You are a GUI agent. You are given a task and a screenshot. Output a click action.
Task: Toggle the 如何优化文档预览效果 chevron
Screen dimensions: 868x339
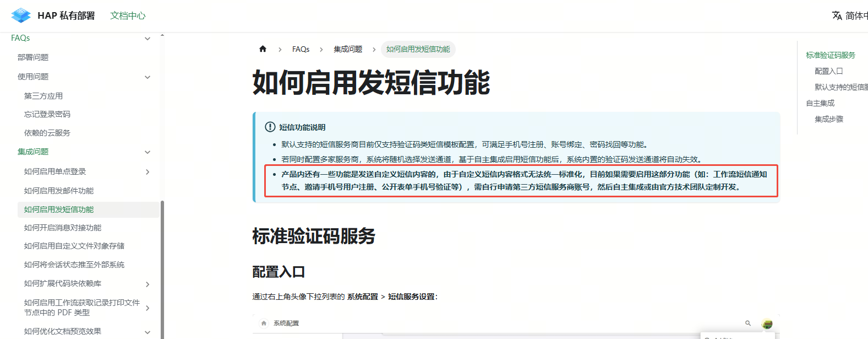pyautogui.click(x=148, y=332)
